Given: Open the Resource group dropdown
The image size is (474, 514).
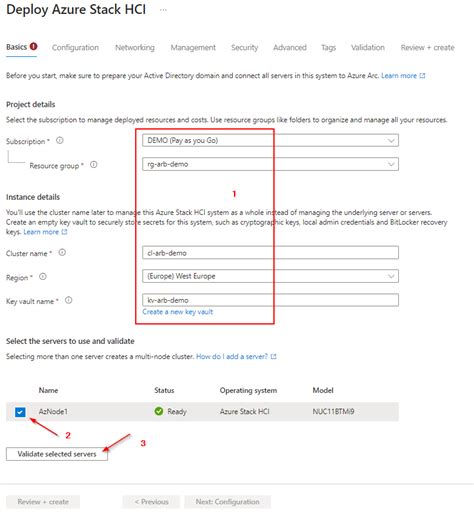Looking at the screenshot, I should [270, 164].
